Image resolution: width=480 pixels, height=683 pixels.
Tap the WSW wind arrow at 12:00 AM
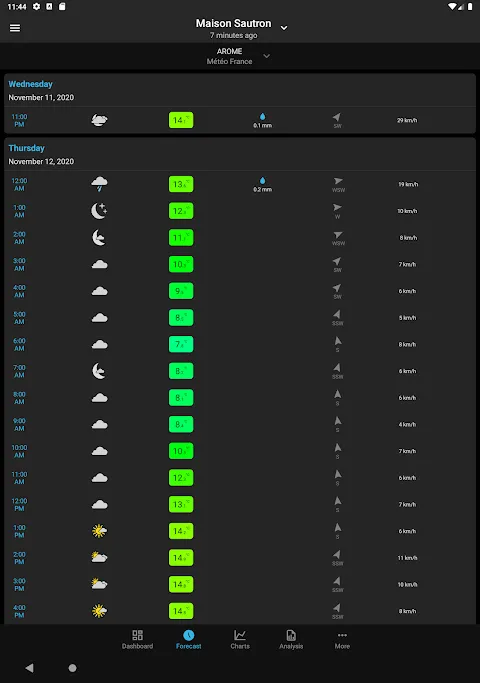338,181
